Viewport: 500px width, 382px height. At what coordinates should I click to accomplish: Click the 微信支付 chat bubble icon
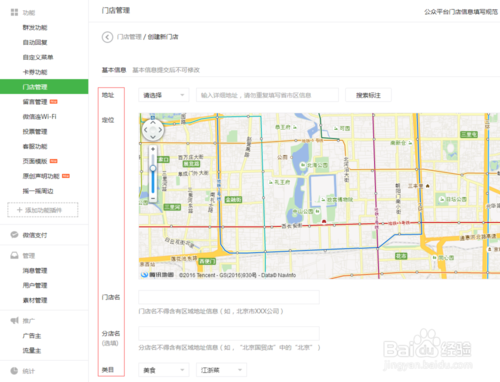point(14,235)
